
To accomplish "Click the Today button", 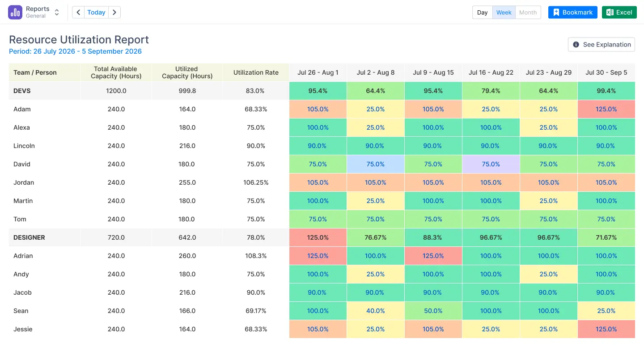I will 96,12.
